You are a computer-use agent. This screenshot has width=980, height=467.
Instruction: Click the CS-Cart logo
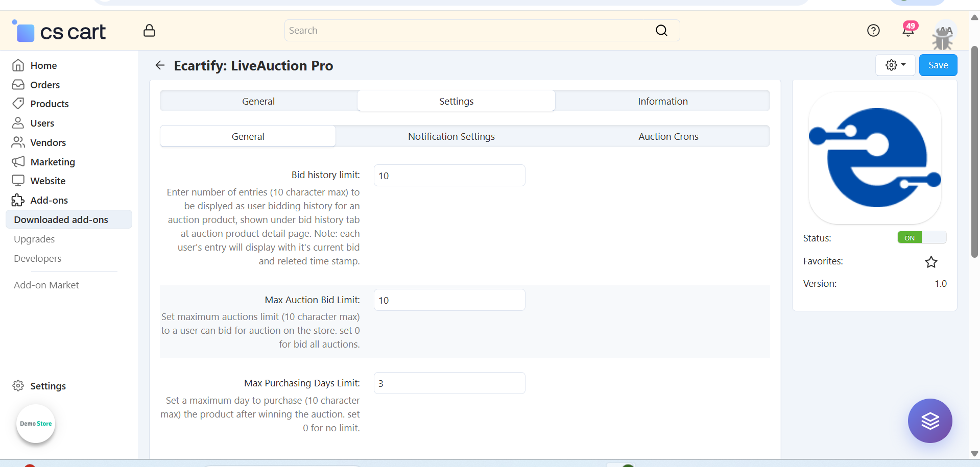(x=59, y=32)
